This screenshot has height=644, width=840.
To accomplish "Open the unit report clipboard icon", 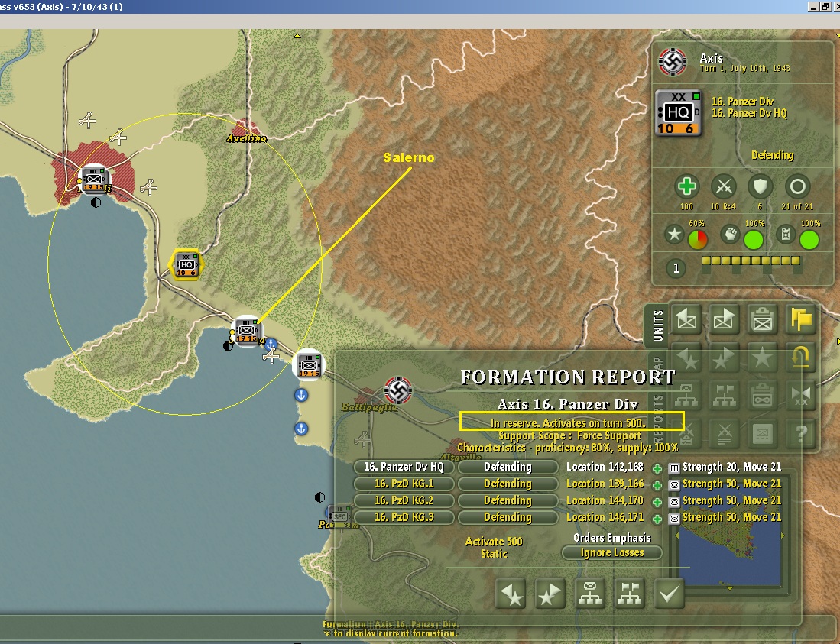I will (762, 319).
